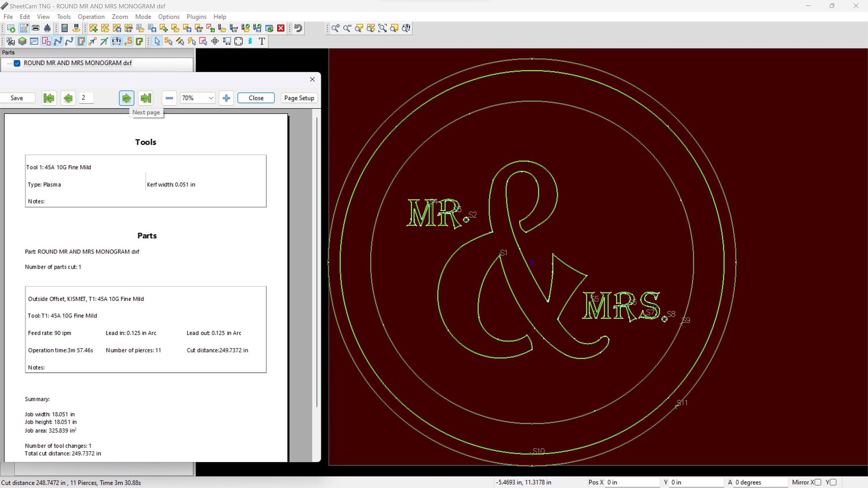Select the Zoom Out tool
Image resolution: width=868 pixels, height=488 pixels.
point(347,28)
